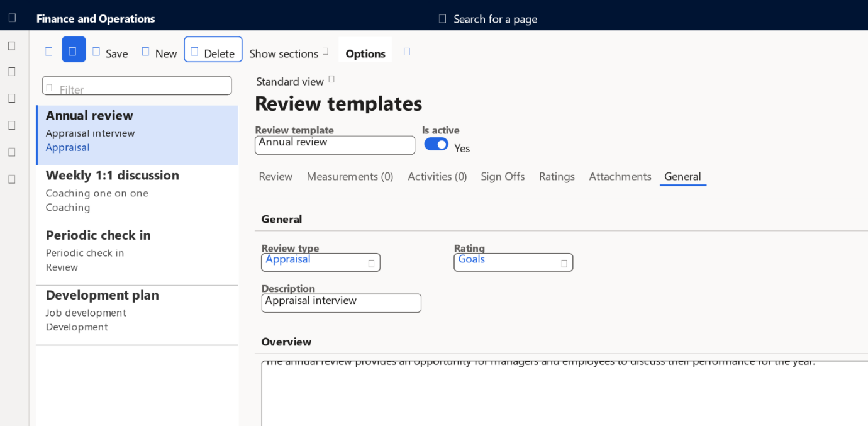Open the app launcher beside Finance and Operations
Image resolution: width=868 pixels, height=426 pixels.
(x=12, y=18)
